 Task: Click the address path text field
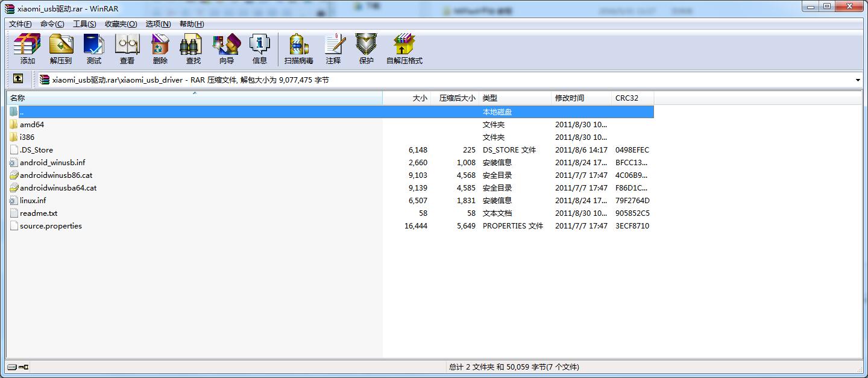point(446,80)
